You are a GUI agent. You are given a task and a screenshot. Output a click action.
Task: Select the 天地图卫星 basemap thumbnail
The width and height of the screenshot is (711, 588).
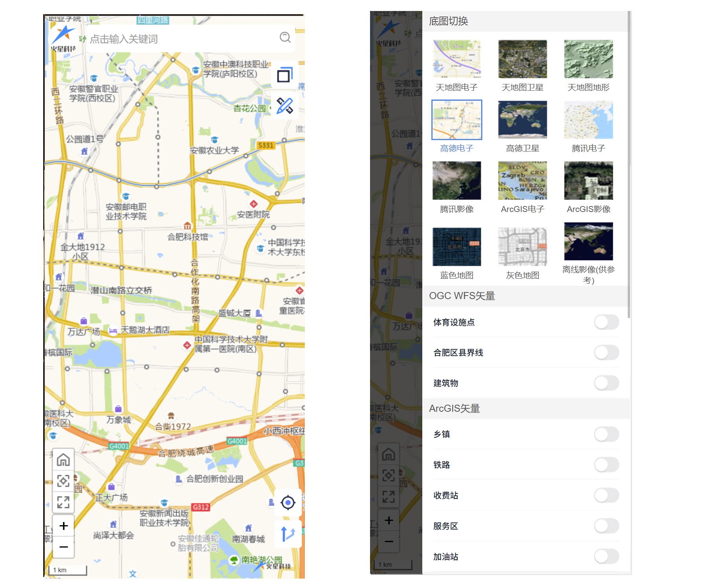click(522, 59)
